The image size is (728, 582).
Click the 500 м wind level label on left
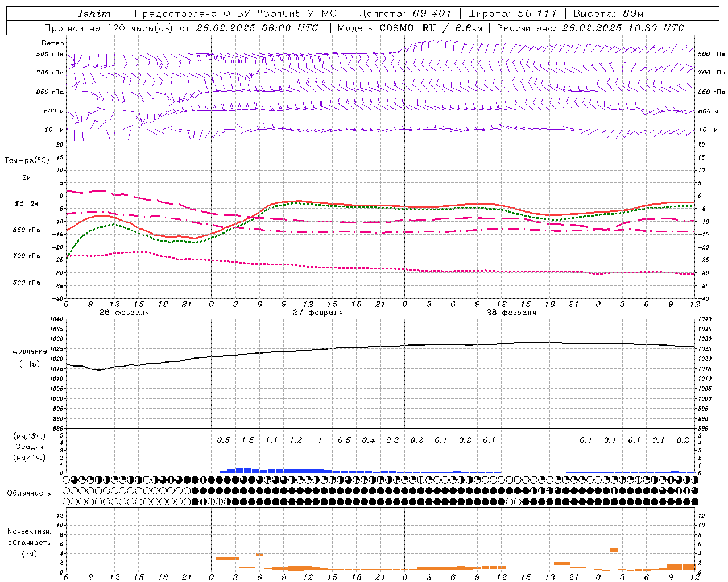click(x=54, y=111)
